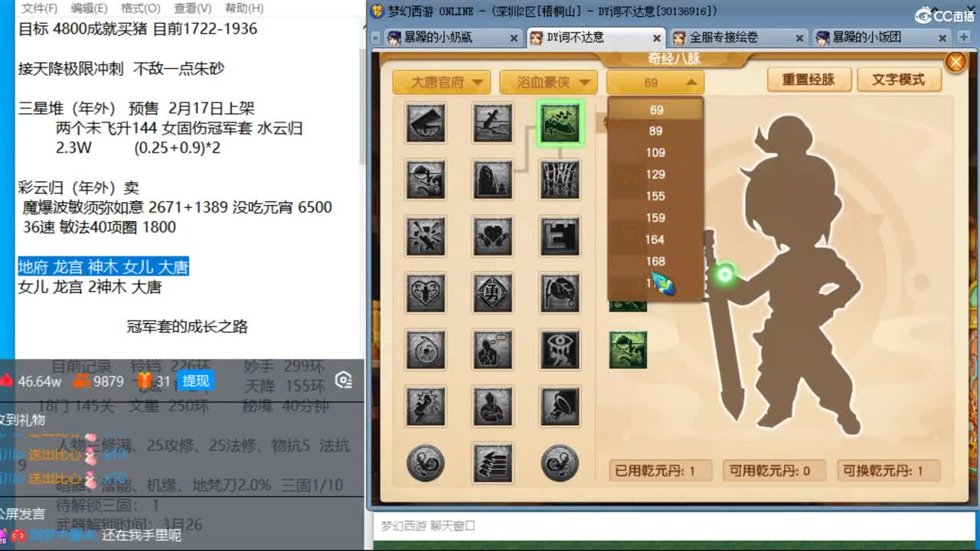Close the 暴躁的小奶瓶 tab

point(514,37)
